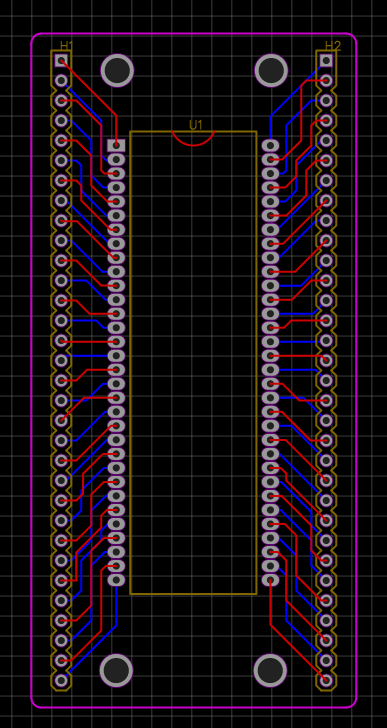Pick the square pin-1 pad of header H2

pyautogui.click(x=326, y=60)
